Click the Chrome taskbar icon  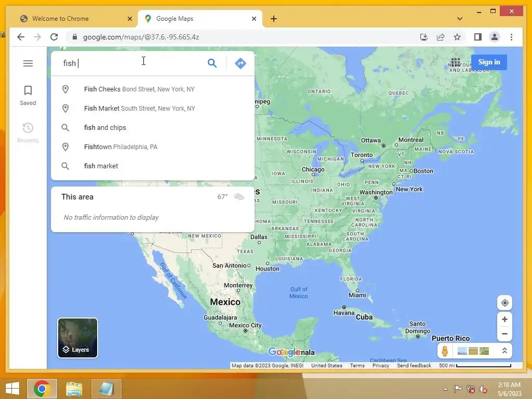(42, 389)
